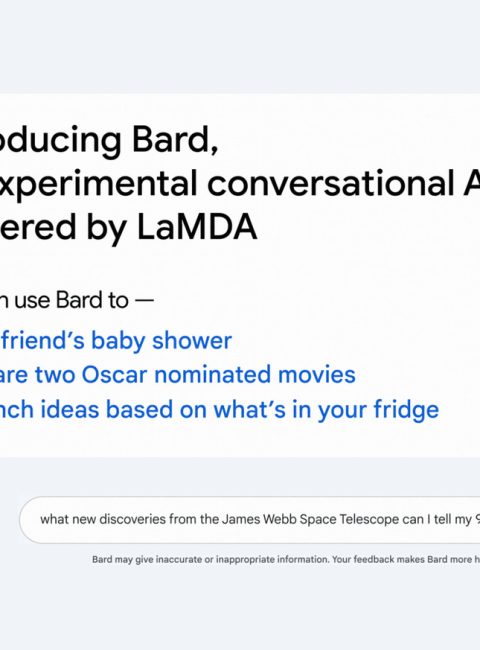The width and height of the screenshot is (480, 650).
Task: Click the word "Oscar" in blue suggestion
Action: [x=114, y=375]
